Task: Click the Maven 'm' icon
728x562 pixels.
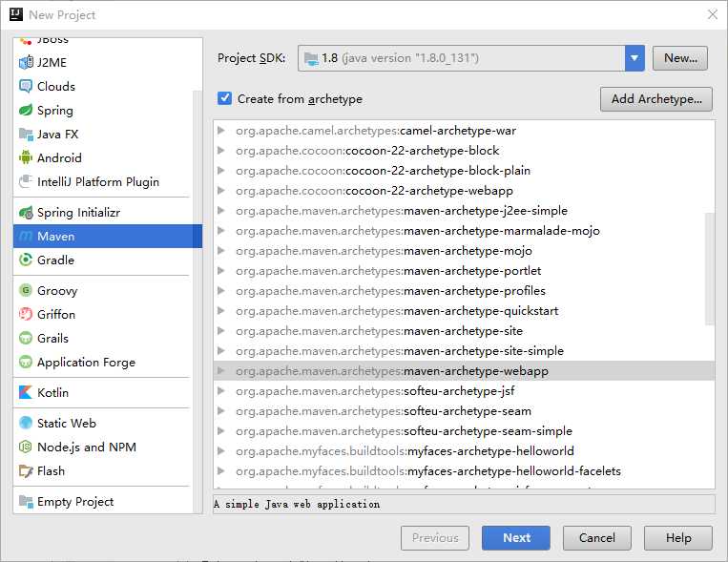Action: pos(26,237)
